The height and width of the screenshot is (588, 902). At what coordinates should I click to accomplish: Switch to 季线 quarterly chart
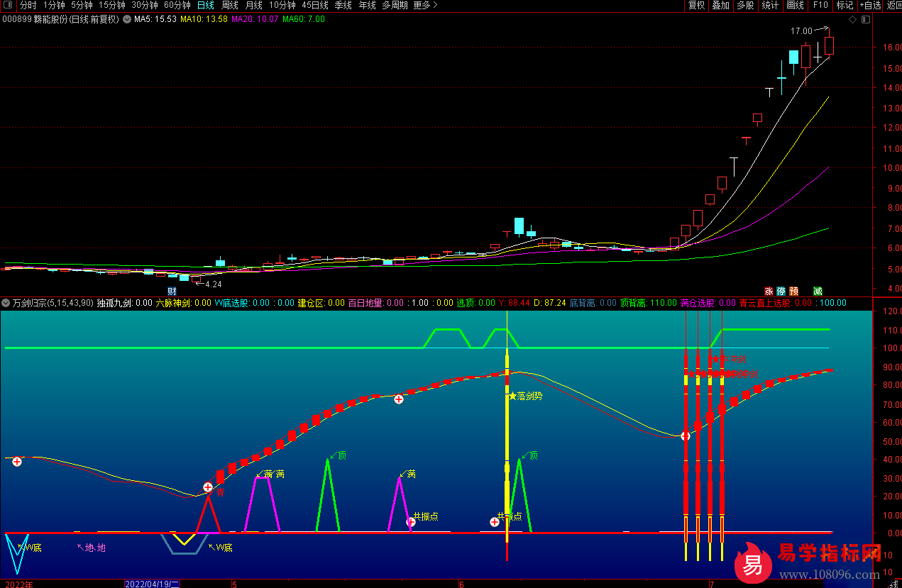pos(343,5)
